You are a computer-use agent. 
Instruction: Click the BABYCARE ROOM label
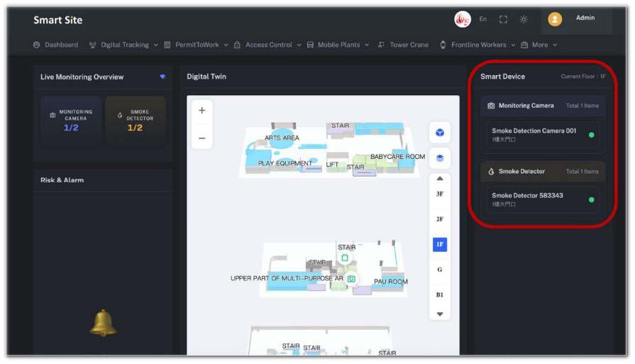tap(398, 157)
